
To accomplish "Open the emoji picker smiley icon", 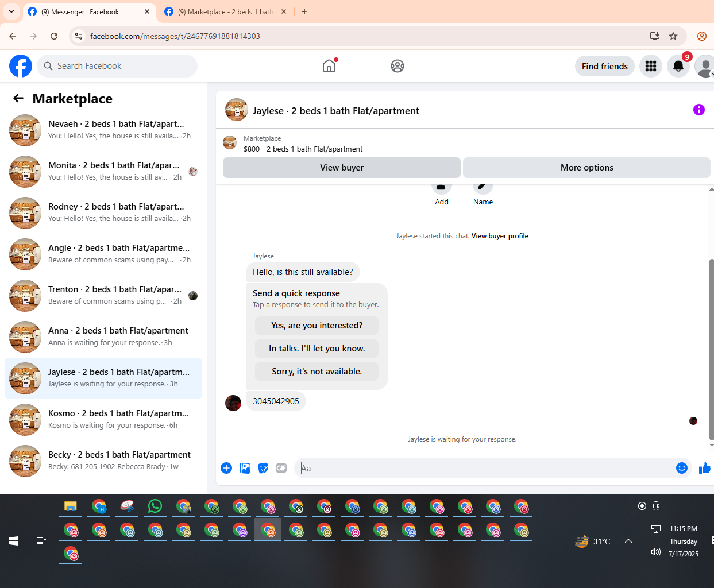I will click(682, 468).
